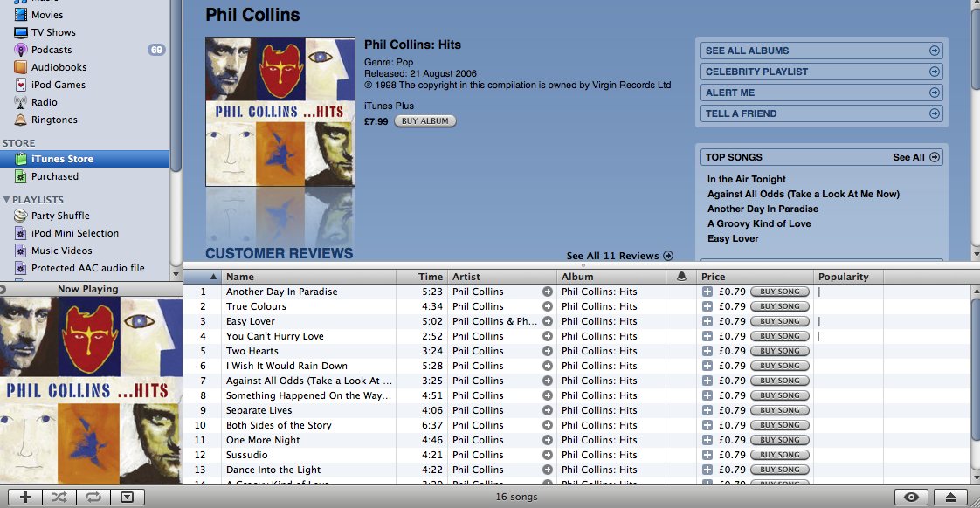
Task: Open See All Albums link
Action: tap(822, 51)
